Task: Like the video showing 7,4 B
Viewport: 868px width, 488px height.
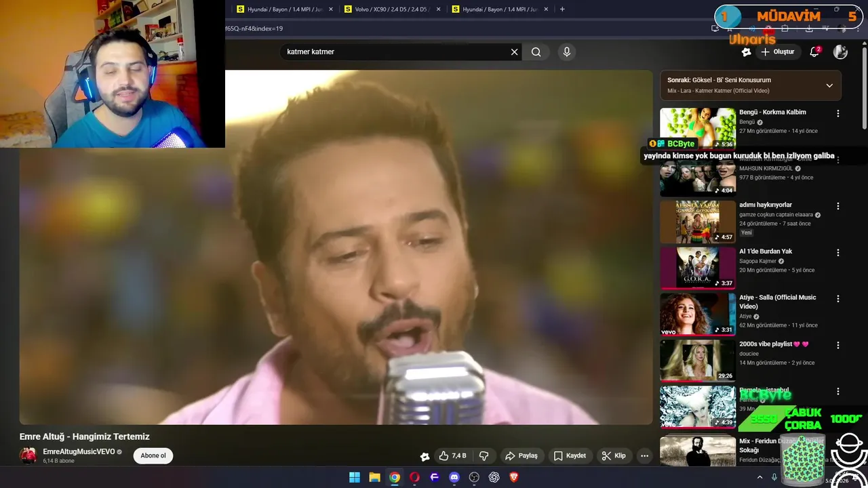Action: [x=452, y=455]
